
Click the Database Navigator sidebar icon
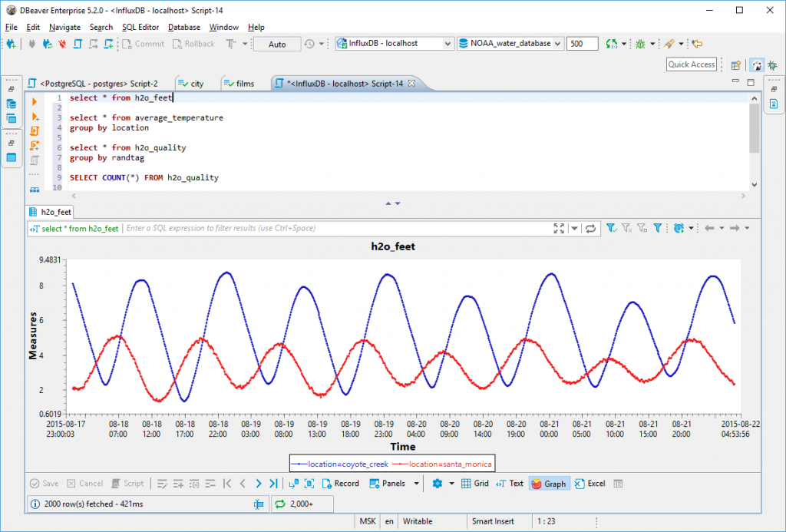click(11, 104)
